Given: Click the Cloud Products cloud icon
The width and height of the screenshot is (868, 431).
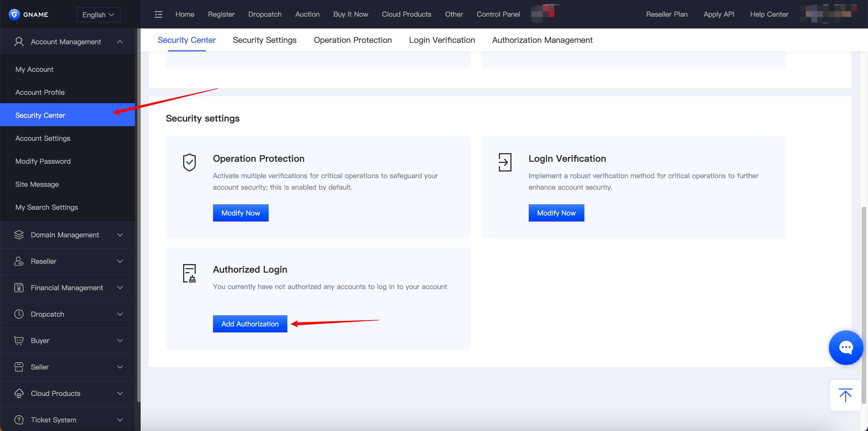Looking at the screenshot, I should 19,393.
